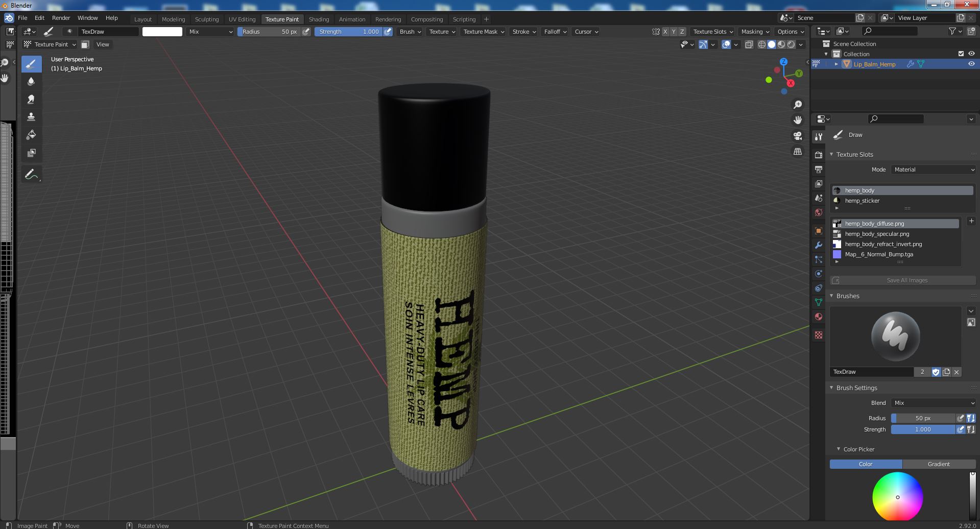Click the mirror symmetry butterfly icon

click(656, 32)
